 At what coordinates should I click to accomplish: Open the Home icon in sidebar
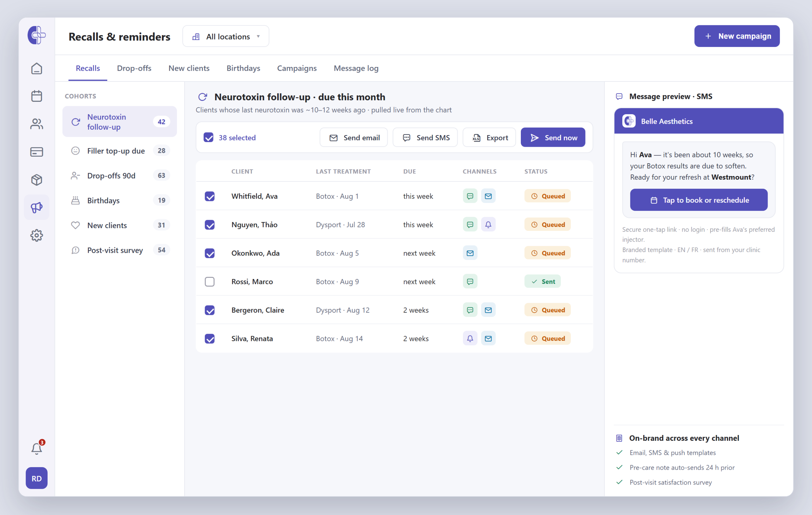point(36,68)
